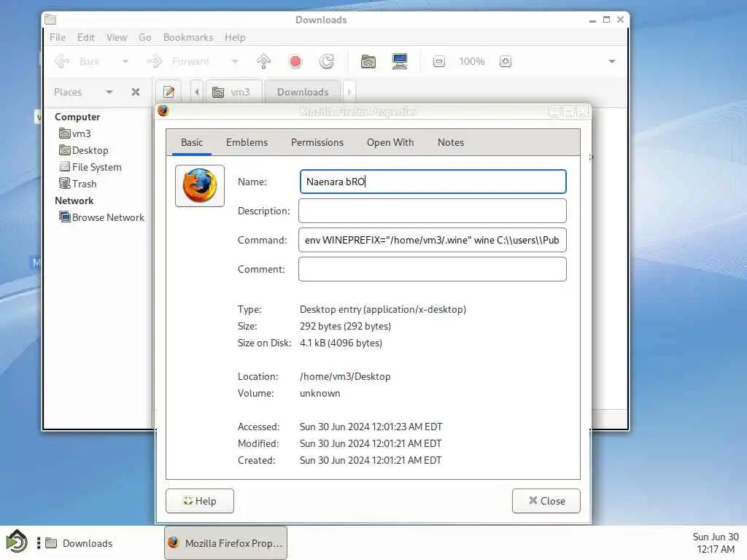This screenshot has width=747, height=560.
Task: Switch to the Permissions tab
Action: 317,142
